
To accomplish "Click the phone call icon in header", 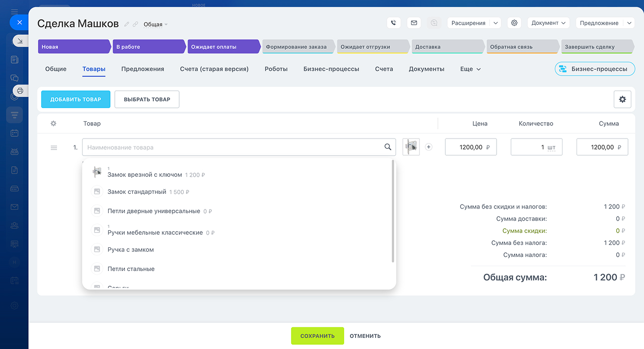I will [393, 23].
